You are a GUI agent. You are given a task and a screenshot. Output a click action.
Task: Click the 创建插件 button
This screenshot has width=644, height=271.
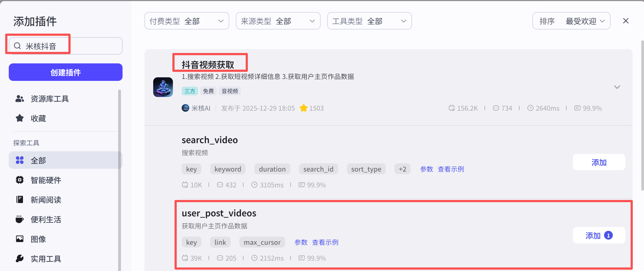click(x=66, y=72)
